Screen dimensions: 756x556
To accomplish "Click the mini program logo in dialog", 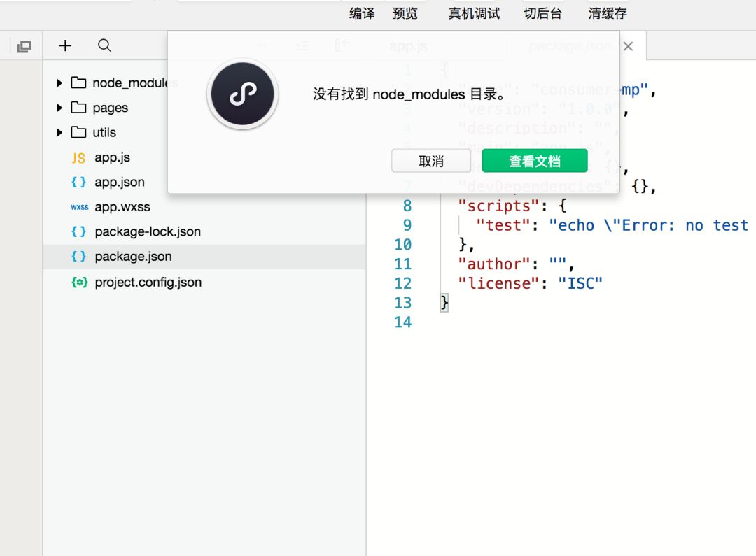I will pyautogui.click(x=242, y=94).
